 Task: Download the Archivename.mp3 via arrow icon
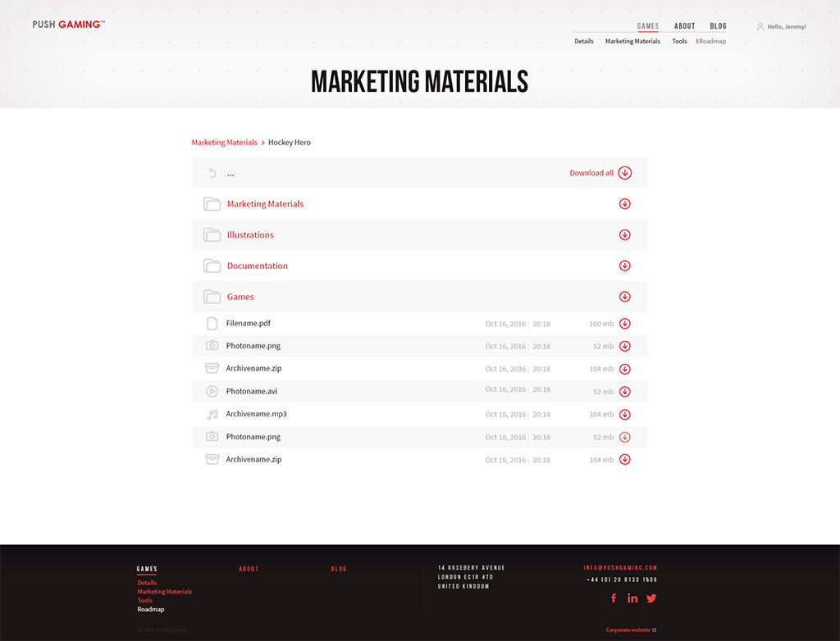pyautogui.click(x=625, y=415)
